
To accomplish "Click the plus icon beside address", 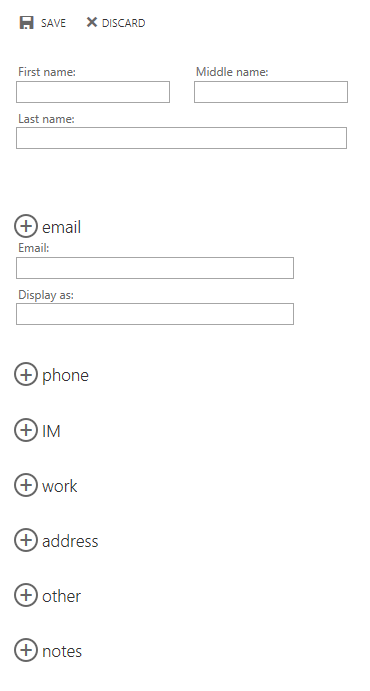I will pos(26,540).
